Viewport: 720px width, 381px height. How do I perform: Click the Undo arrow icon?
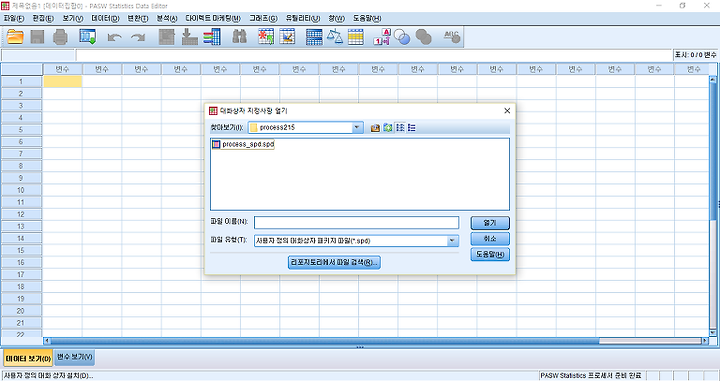point(114,37)
